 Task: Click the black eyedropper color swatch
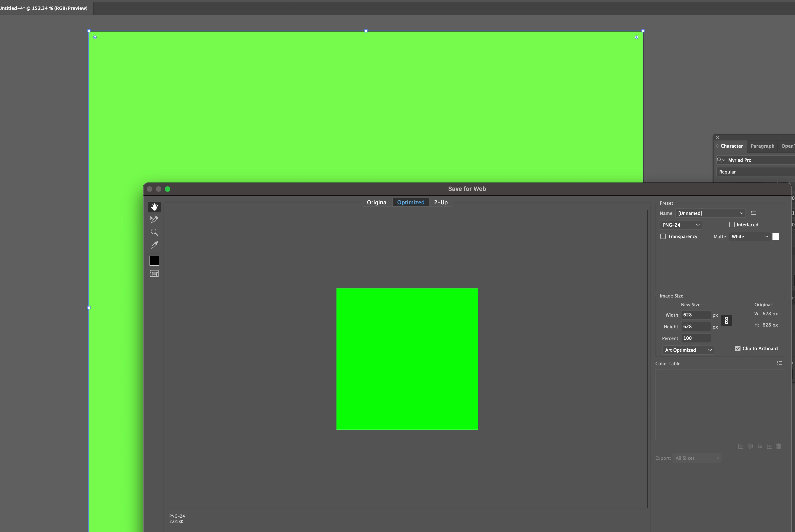pyautogui.click(x=154, y=261)
